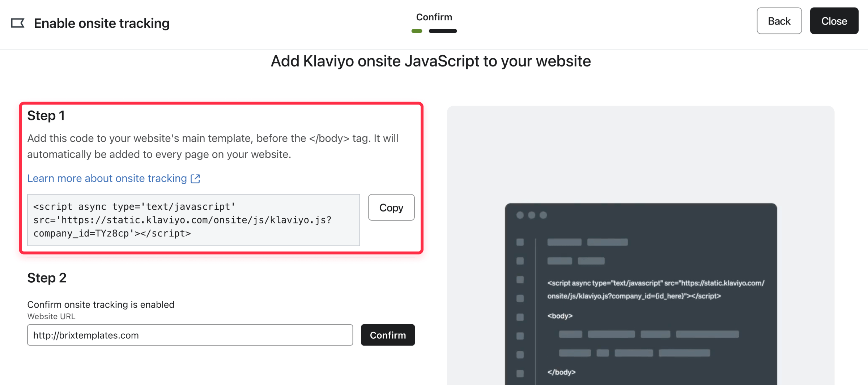The width and height of the screenshot is (868, 385).
Task: Confirm onsite tracking for the website URL
Action: [x=388, y=335]
